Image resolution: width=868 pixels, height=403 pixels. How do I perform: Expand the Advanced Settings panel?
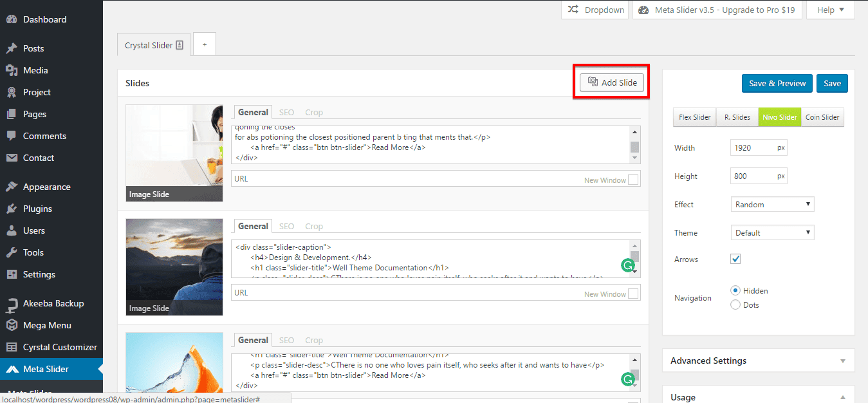758,361
